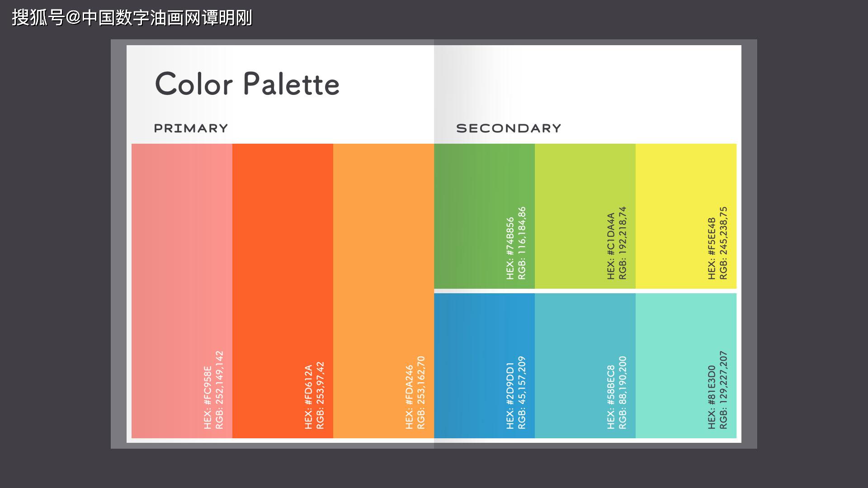Click text 'RGB: 192,218,74'
Viewport: 868px width, 488px height.
[623, 243]
